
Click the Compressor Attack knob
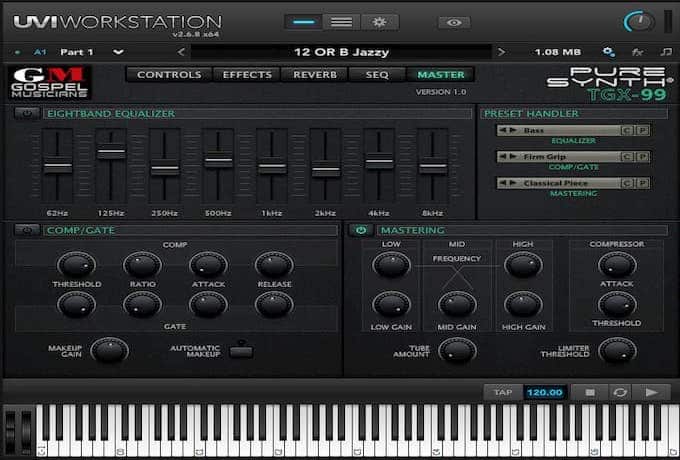click(x=617, y=264)
